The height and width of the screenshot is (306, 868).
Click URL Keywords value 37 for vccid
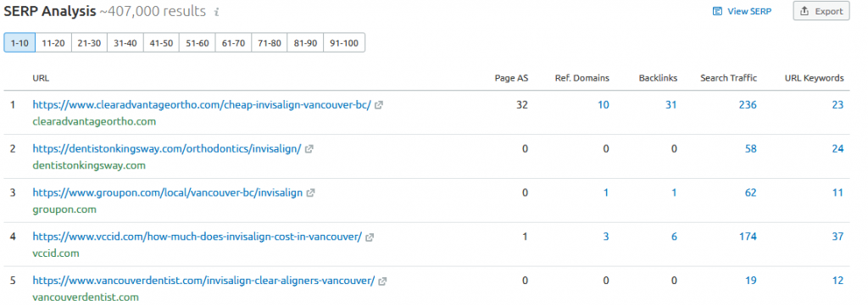[x=837, y=236]
